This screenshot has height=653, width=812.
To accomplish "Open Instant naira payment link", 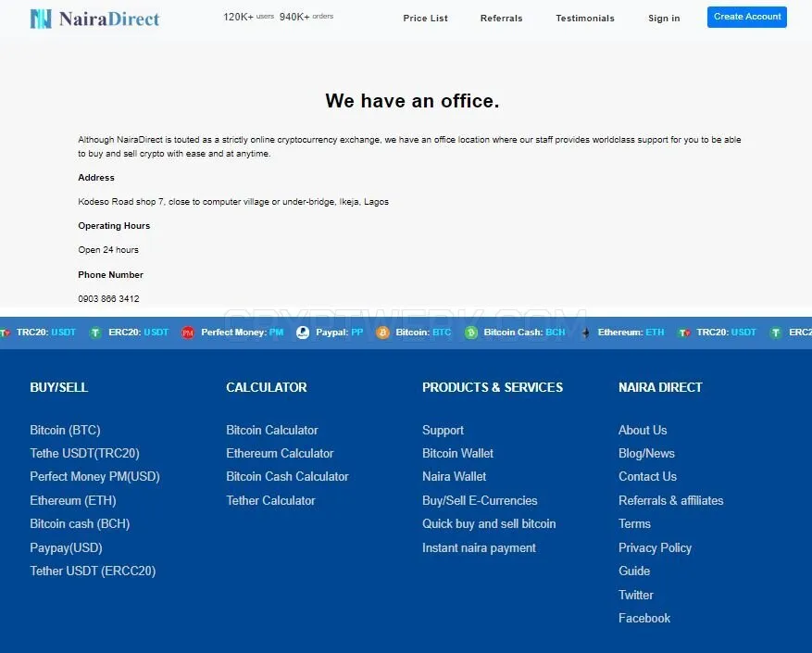I will (479, 547).
